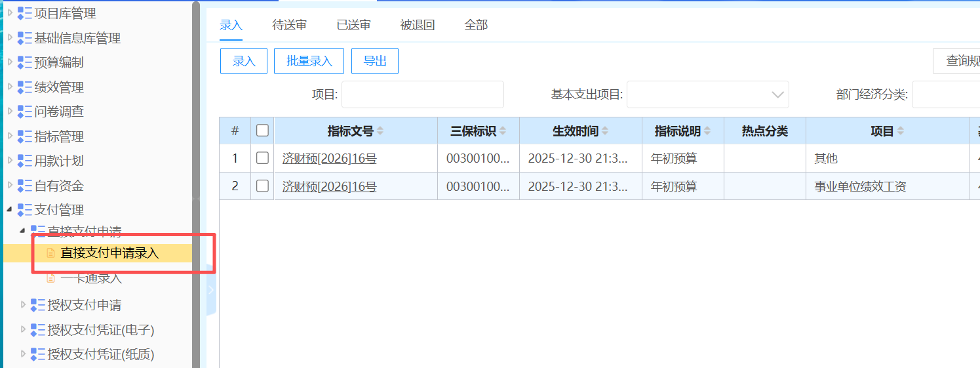Click the 自有资金 module icon
The image size is (980, 368).
[x=25, y=186]
